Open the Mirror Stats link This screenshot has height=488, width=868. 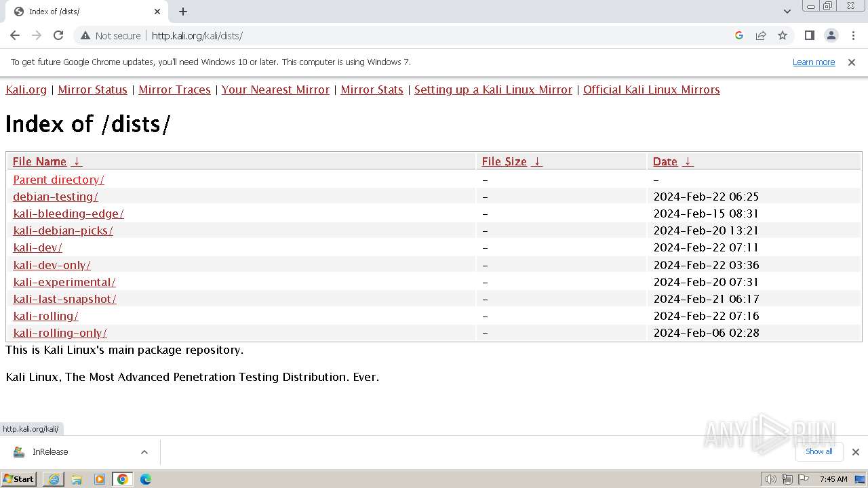click(x=372, y=89)
